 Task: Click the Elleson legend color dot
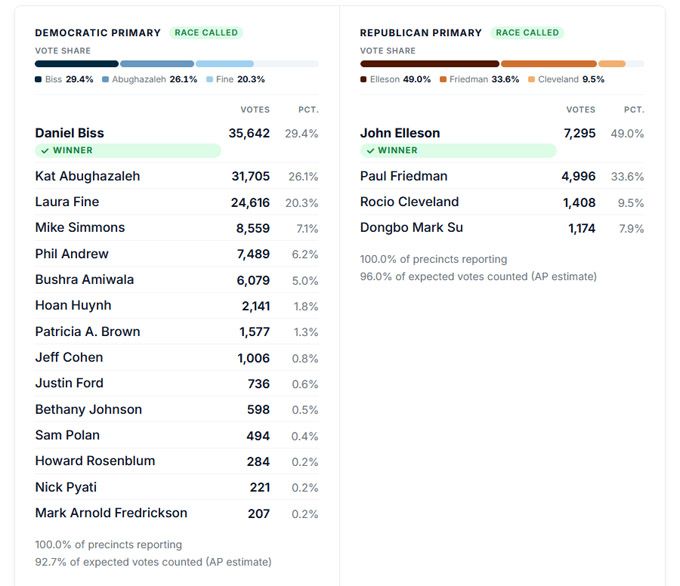(x=363, y=79)
